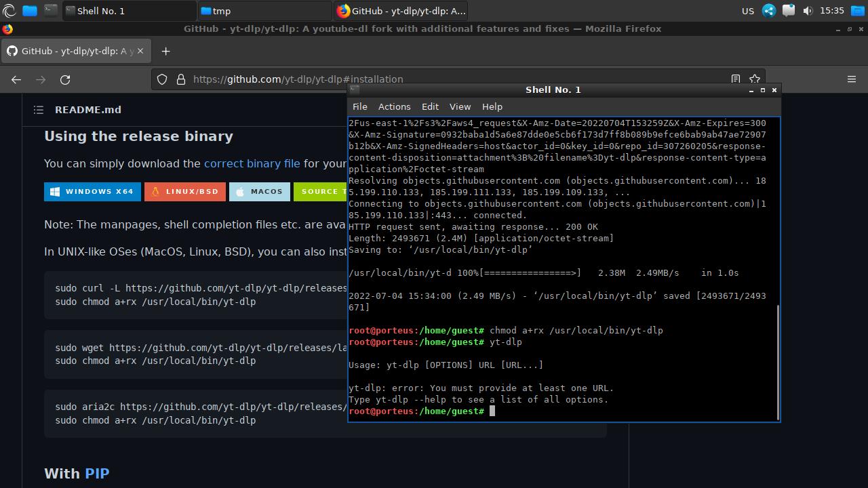Click the site security padlock icon
868x488 pixels.
(181, 79)
